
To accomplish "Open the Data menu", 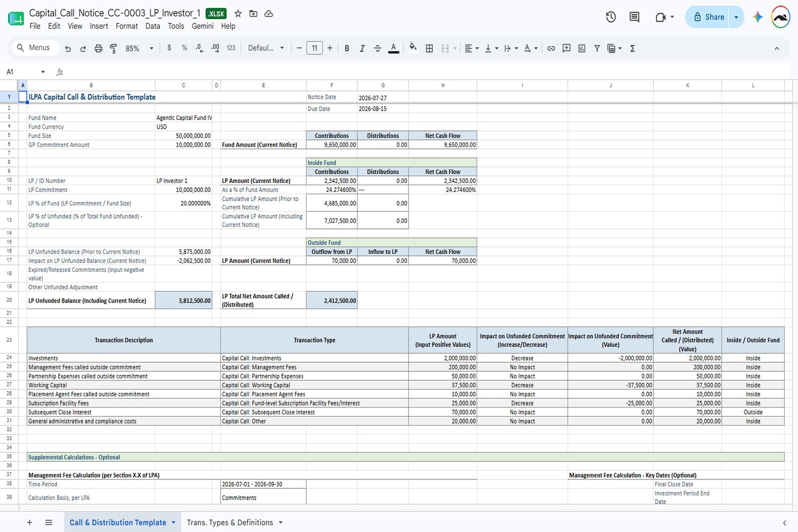I will tap(153, 26).
